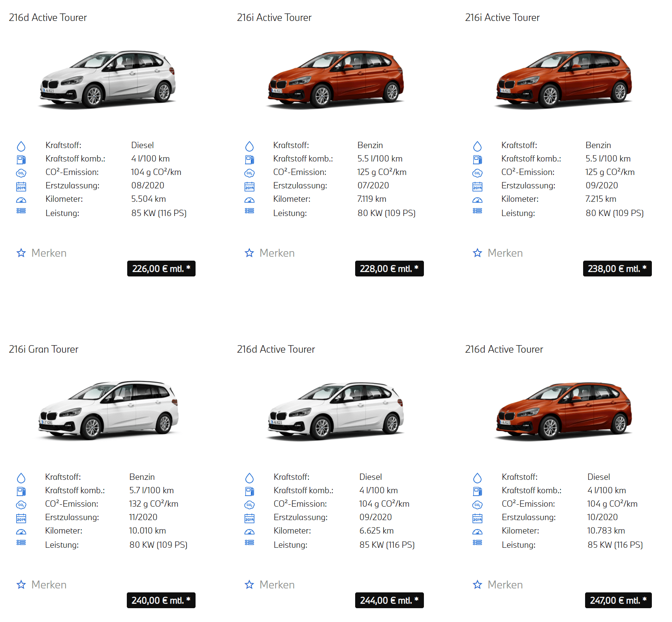Click the 244,00 € mtl. price button
The image size is (672, 622).
point(389,600)
